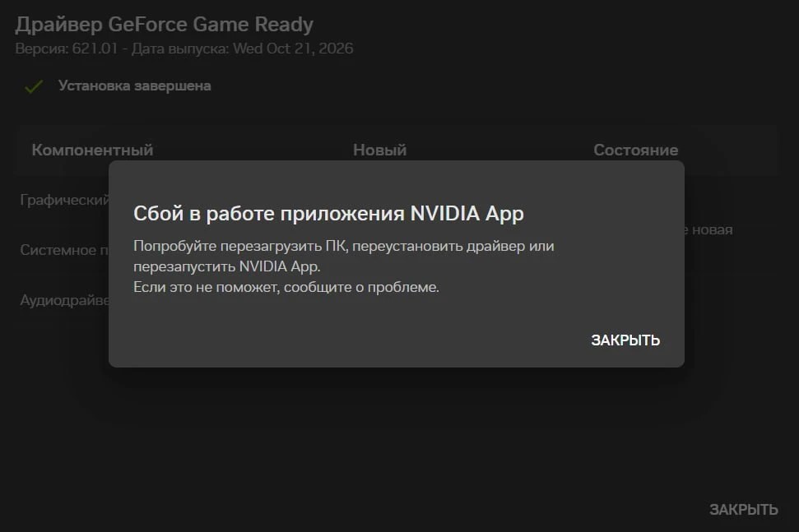Click the 'Системное' component row

tap(65, 250)
